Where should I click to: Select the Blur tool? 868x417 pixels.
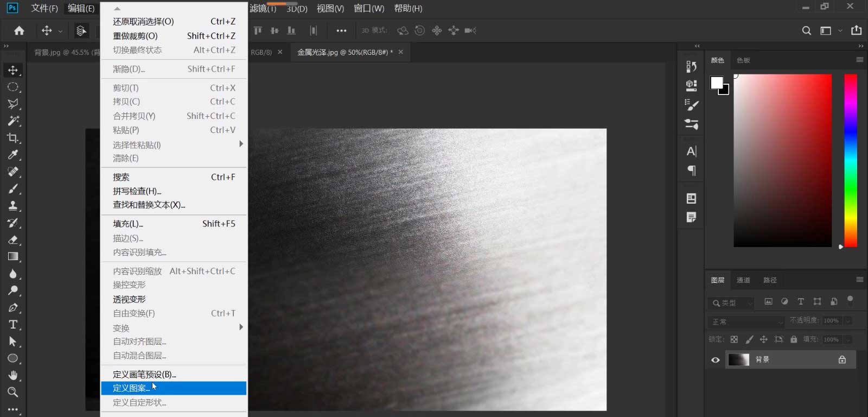tap(13, 274)
